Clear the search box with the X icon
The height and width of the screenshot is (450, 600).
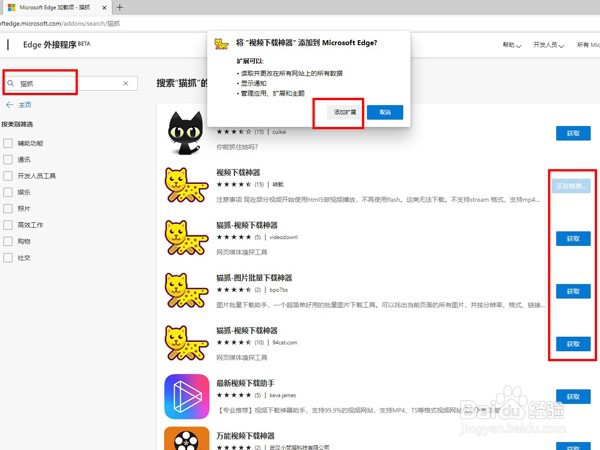pyautogui.click(x=126, y=83)
